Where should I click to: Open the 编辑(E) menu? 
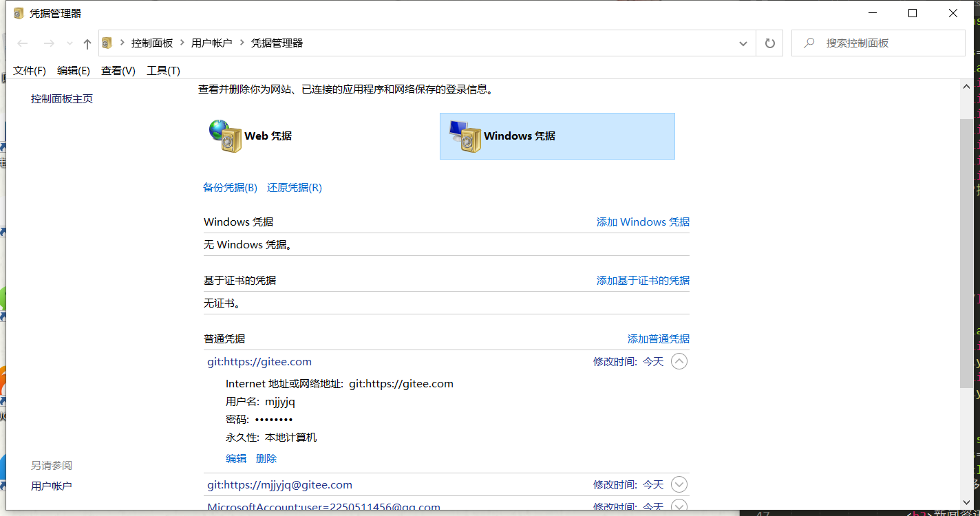tap(74, 71)
